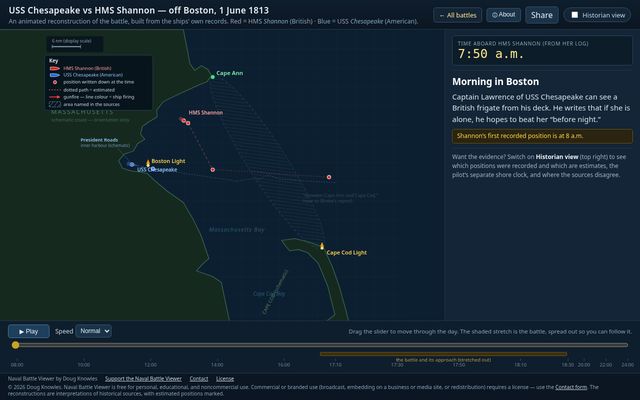Click the Shannon's first recorded position notice
Image resolution: width=640 pixels, height=400 pixels.
pyautogui.click(x=542, y=136)
